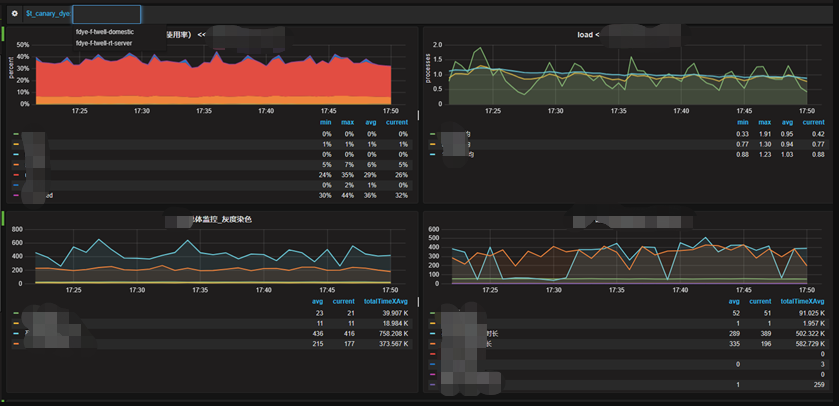Click the '436' avg value

318,333
